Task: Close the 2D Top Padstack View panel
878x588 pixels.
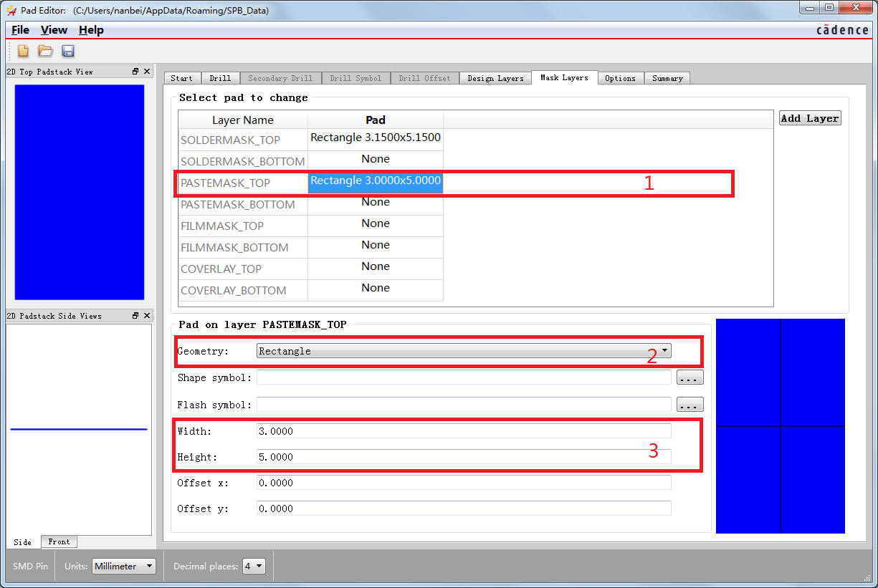Action: 147,72
